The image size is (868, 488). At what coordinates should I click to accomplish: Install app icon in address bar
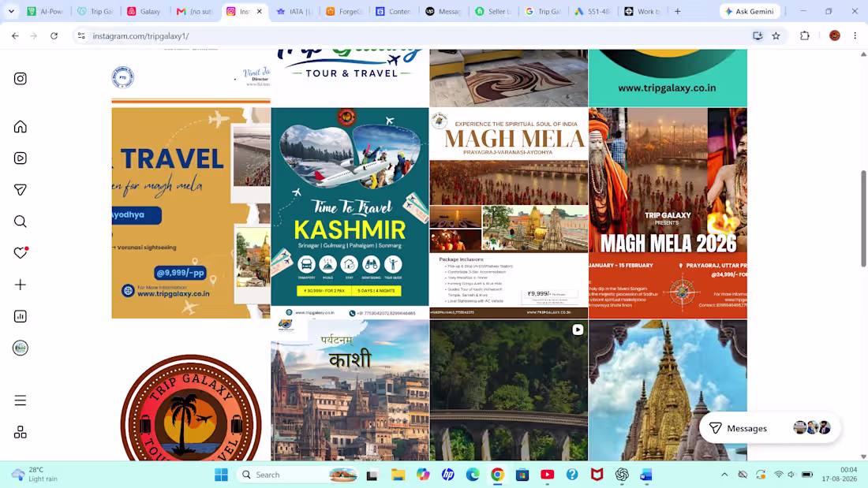(758, 36)
